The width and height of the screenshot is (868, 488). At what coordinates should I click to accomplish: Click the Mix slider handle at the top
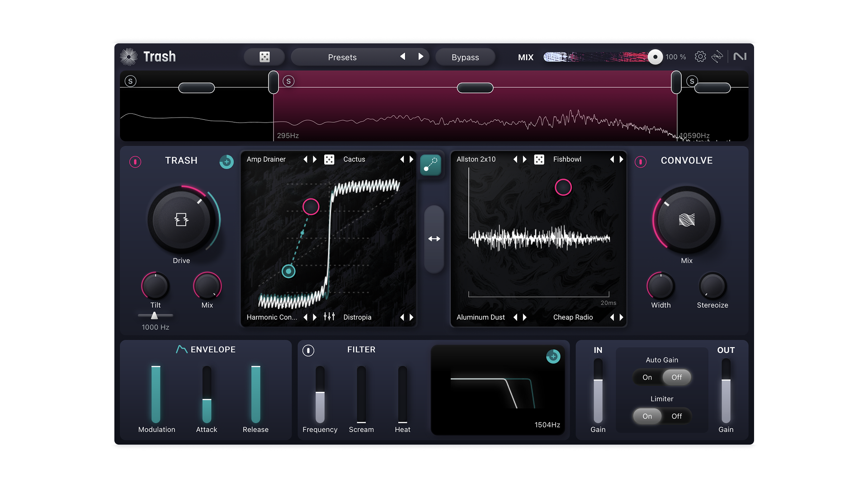point(655,57)
